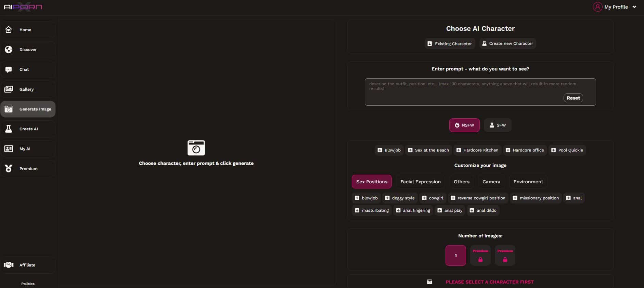
Task: Click into the prompt description field
Action: pyautogui.click(x=480, y=92)
